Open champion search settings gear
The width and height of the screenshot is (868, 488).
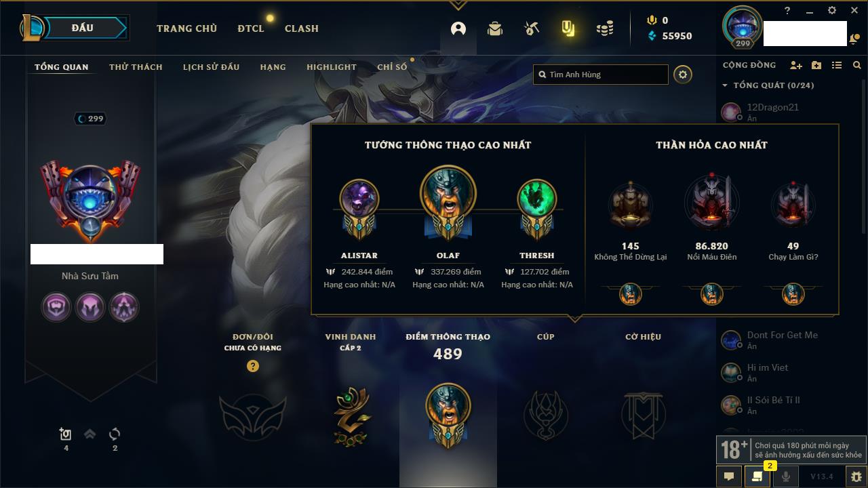(683, 75)
